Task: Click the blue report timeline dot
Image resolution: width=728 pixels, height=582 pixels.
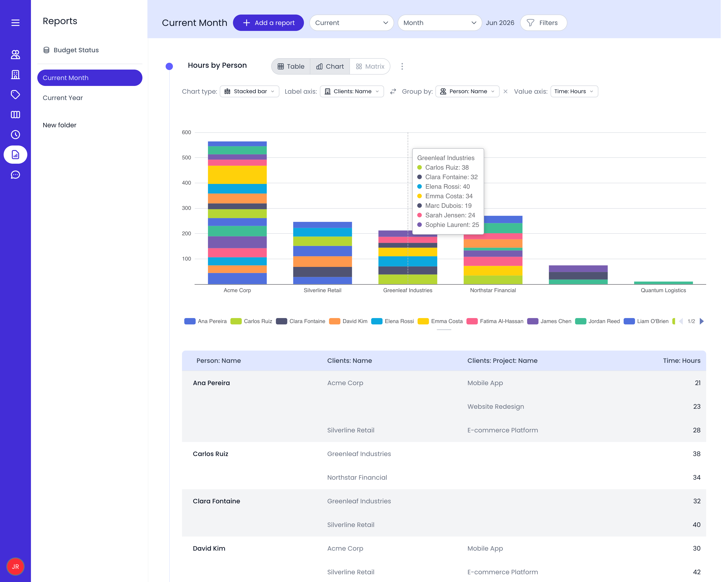Action: click(x=169, y=66)
